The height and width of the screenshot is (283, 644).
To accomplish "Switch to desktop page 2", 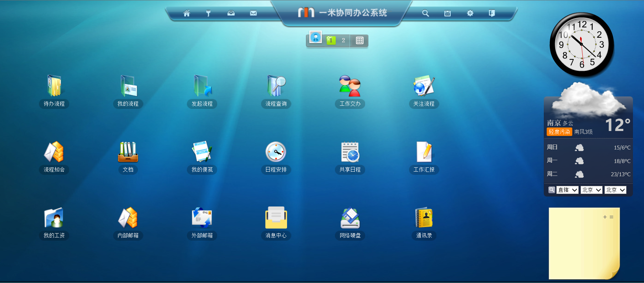I will coord(343,41).
